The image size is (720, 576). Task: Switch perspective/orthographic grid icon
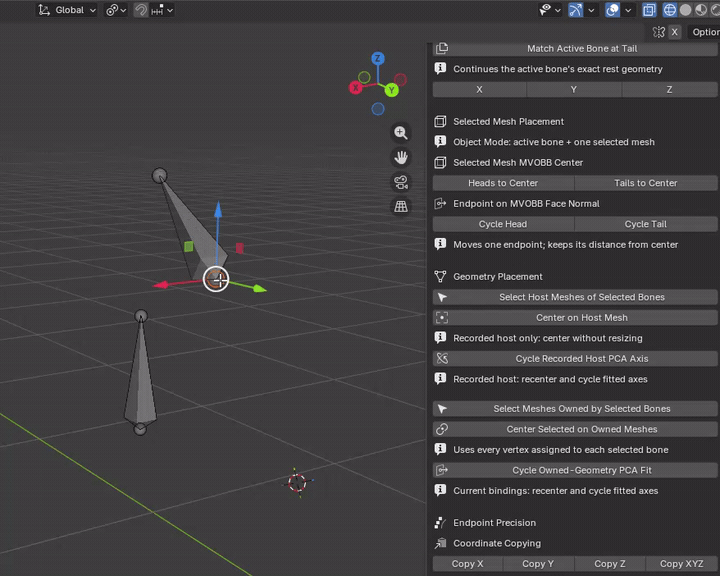[401, 207]
